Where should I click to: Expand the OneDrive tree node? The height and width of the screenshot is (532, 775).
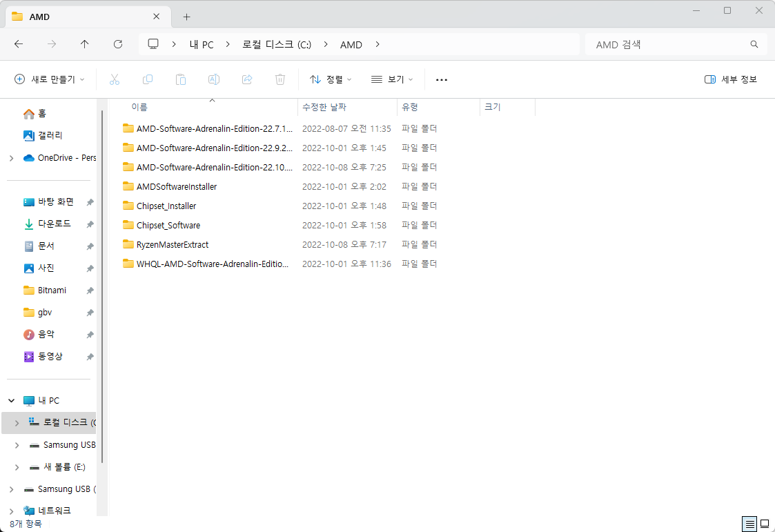pos(11,158)
